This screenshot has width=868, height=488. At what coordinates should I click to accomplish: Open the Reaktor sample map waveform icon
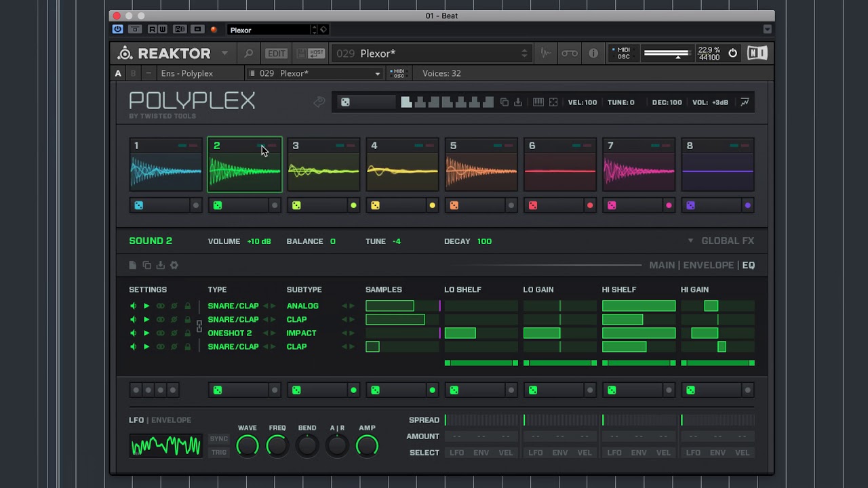click(546, 54)
